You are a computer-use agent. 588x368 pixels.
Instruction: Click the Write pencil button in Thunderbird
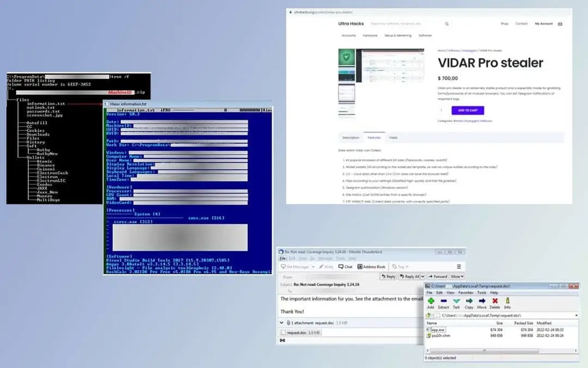[326, 267]
